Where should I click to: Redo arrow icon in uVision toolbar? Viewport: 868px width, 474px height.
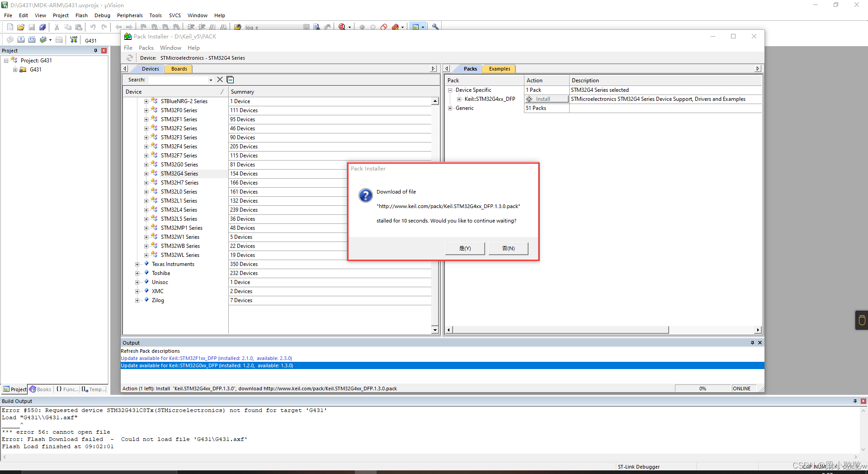(x=104, y=27)
